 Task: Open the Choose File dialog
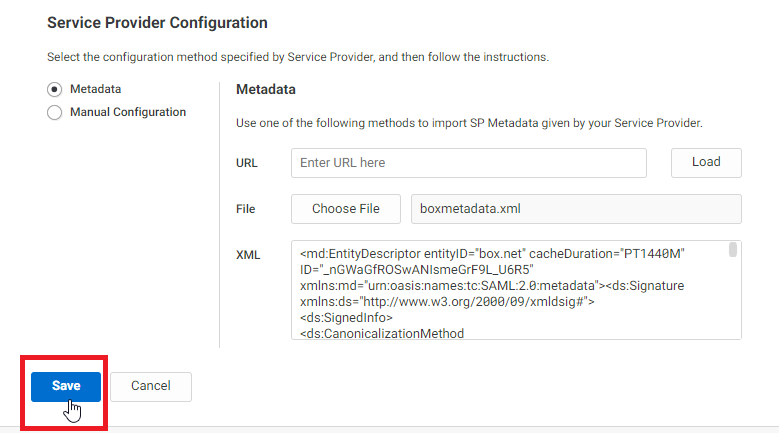(346, 209)
